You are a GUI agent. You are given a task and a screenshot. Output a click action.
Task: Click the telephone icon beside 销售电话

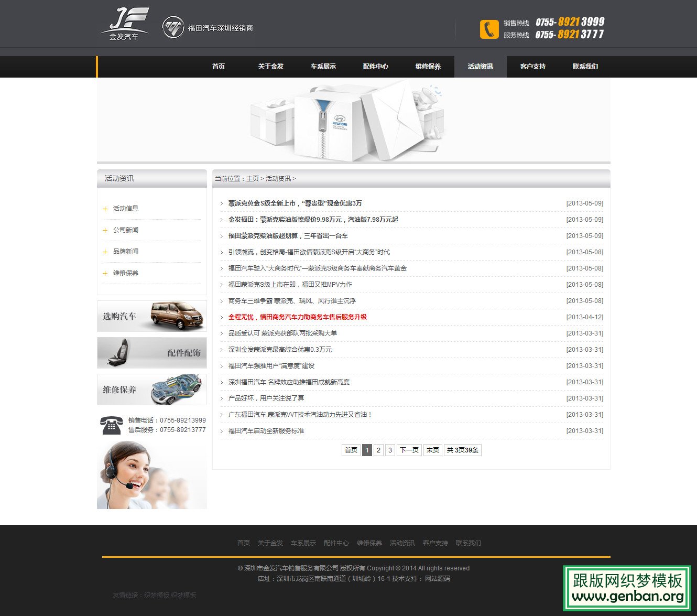111,425
